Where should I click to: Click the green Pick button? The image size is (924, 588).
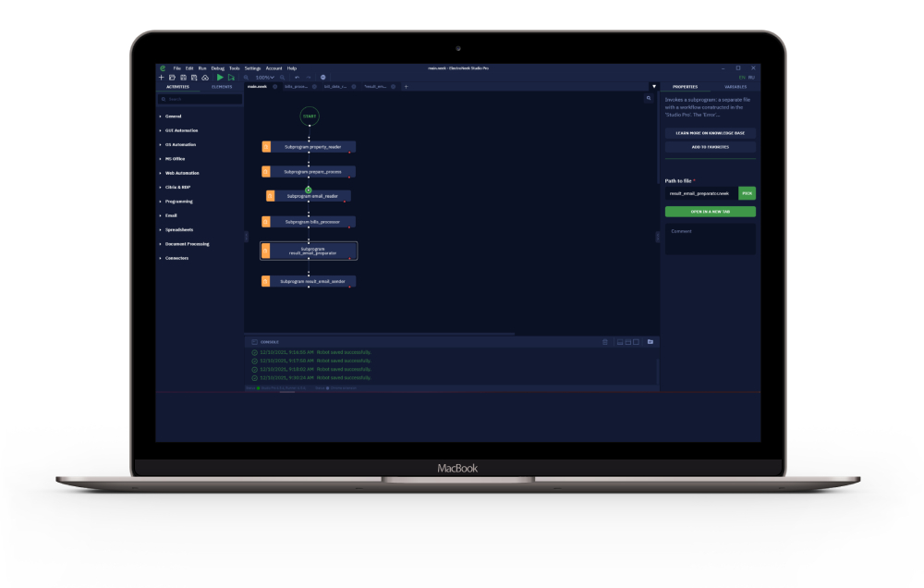coord(748,193)
